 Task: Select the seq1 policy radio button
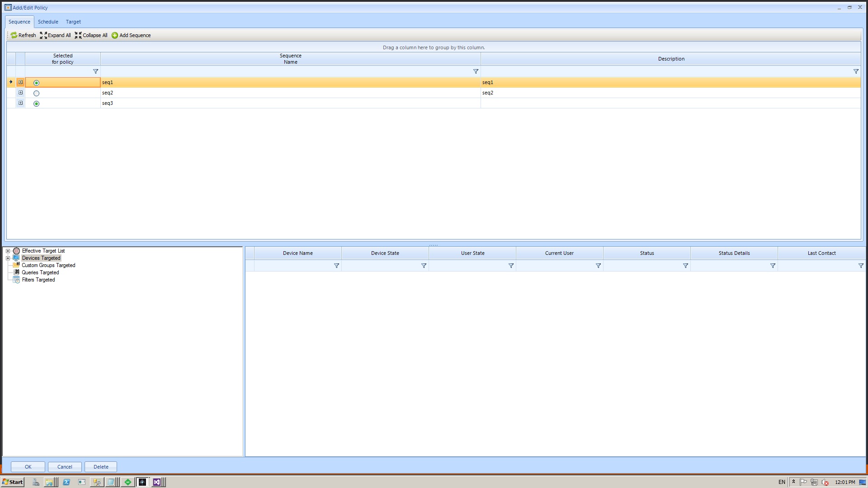(37, 83)
